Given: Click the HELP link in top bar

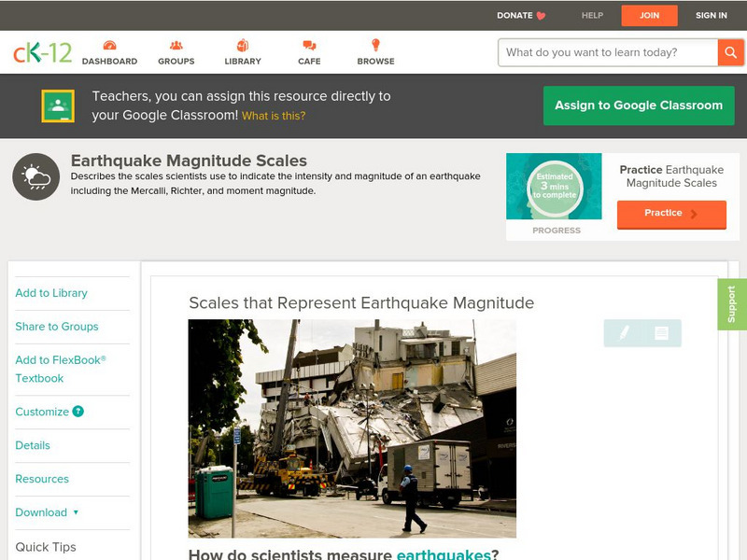Looking at the screenshot, I should 592,16.
